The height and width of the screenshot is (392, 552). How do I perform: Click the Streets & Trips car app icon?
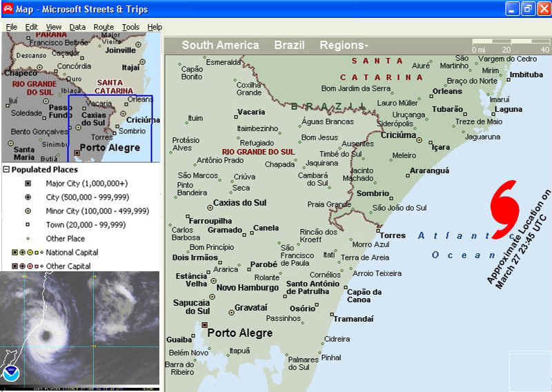[x=8, y=8]
